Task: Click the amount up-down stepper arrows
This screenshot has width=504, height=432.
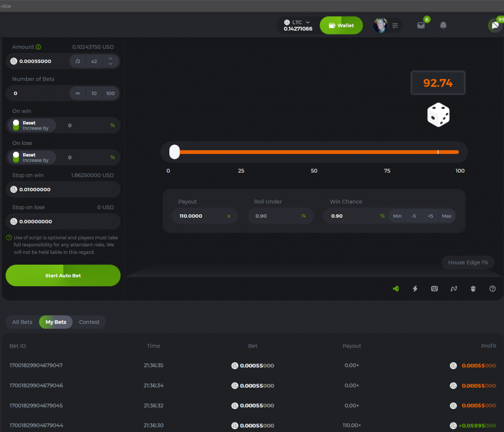Action: [x=110, y=61]
